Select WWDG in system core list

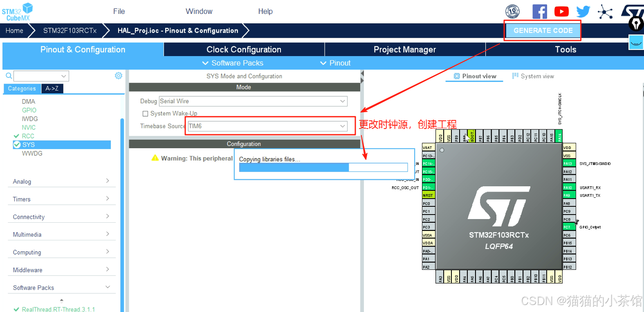pos(32,154)
